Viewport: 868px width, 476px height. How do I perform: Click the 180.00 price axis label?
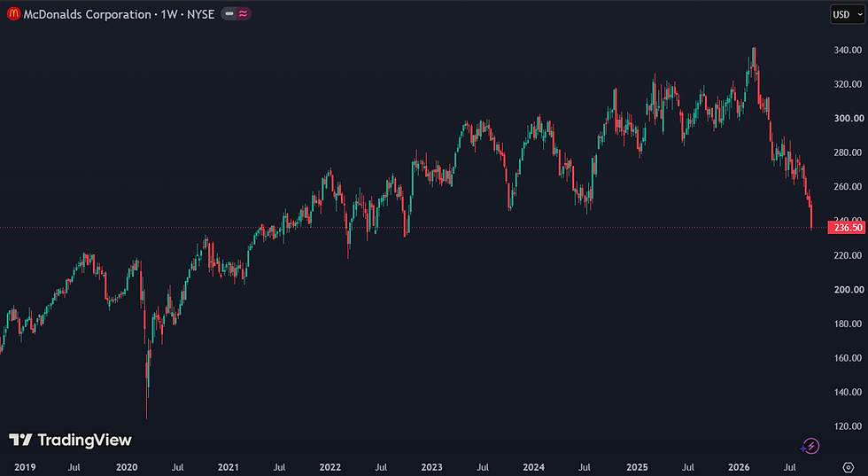849,324
